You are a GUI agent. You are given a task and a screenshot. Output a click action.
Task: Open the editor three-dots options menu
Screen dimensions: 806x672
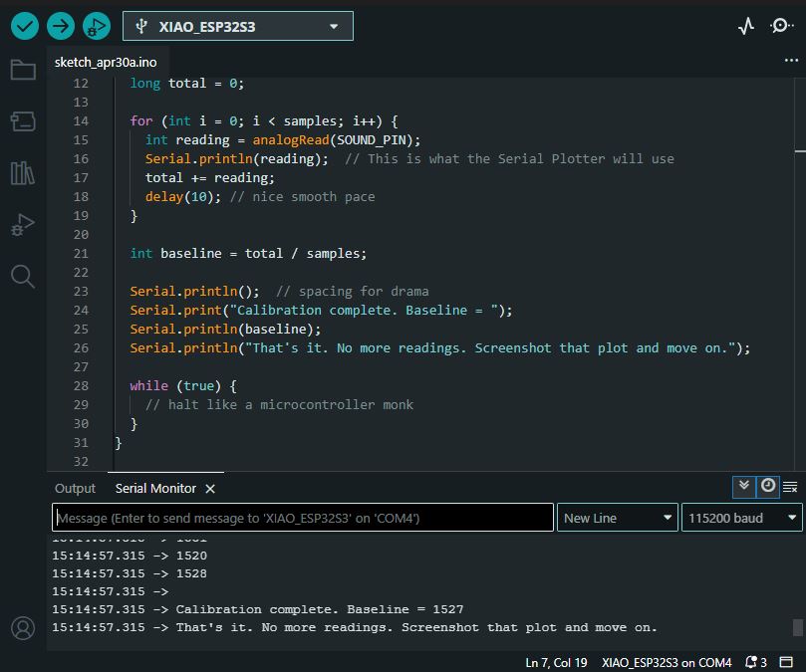pos(791,61)
